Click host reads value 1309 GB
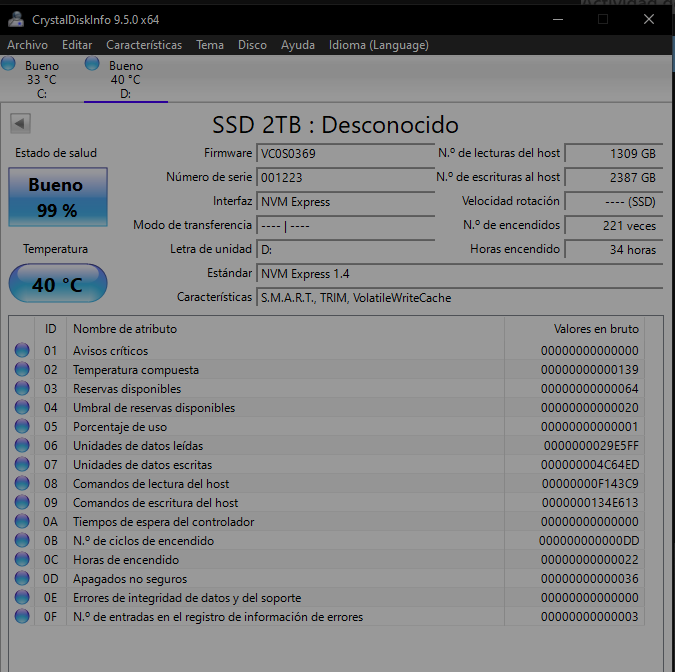 [x=614, y=153]
